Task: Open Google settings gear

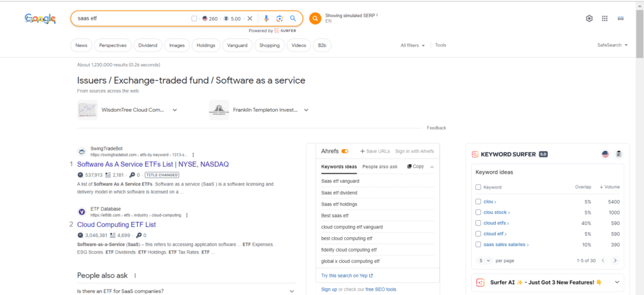Action: 589,18
